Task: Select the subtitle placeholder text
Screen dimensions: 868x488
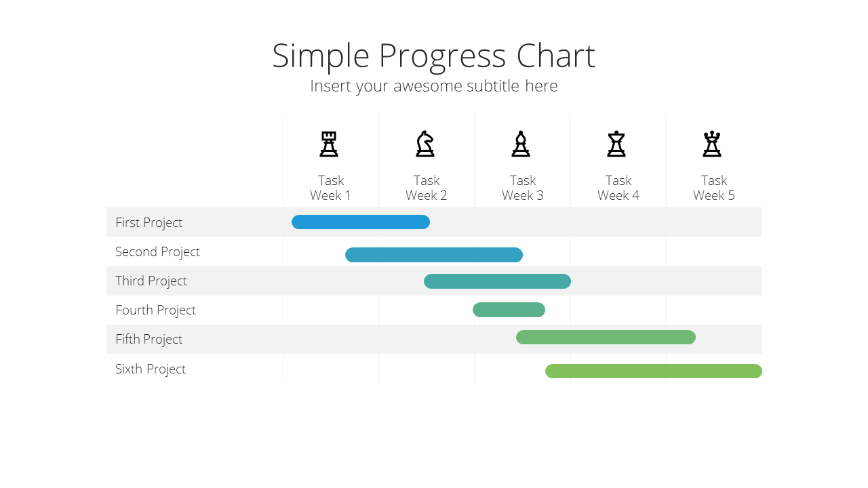Action: coord(434,86)
